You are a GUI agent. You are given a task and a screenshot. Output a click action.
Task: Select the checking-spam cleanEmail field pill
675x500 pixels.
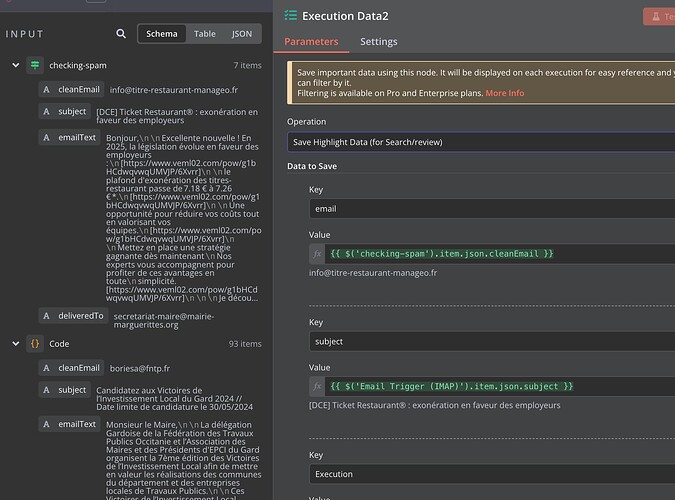(71, 90)
